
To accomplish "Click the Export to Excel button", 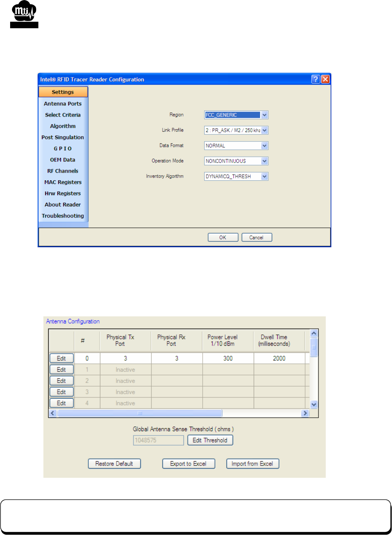I will pyautogui.click(x=189, y=464).
